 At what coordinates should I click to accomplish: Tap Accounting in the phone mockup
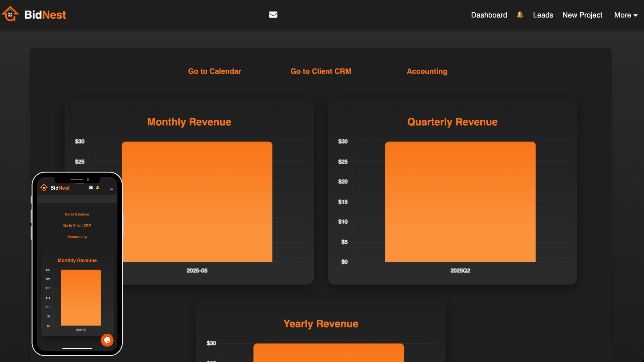77,237
